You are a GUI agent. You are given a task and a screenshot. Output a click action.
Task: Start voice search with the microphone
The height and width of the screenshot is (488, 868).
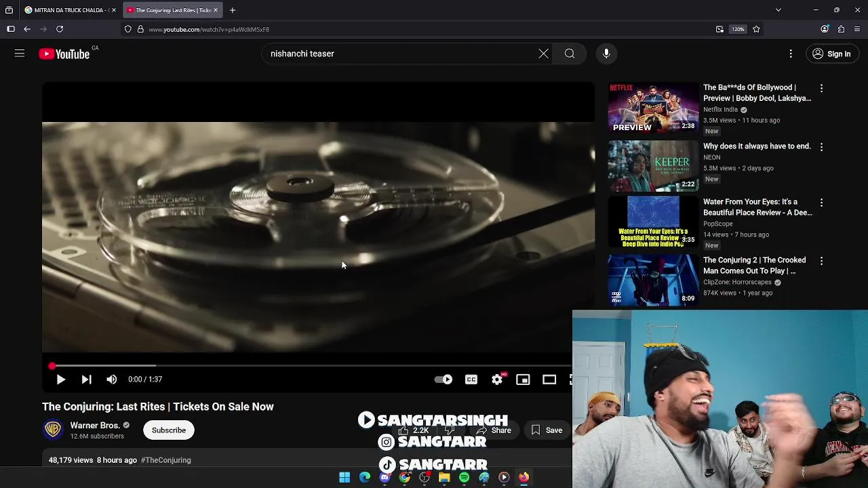point(606,54)
